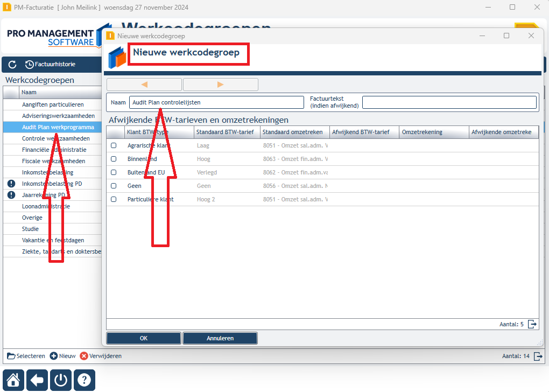The image size is (549, 392).
Task: Go to previous record with left arrow
Action: [x=144, y=85]
